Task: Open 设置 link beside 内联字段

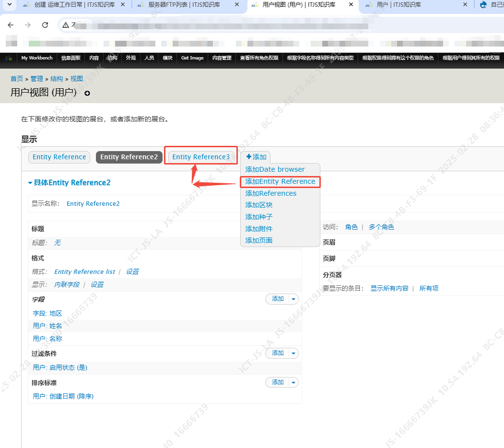Action: point(97,284)
